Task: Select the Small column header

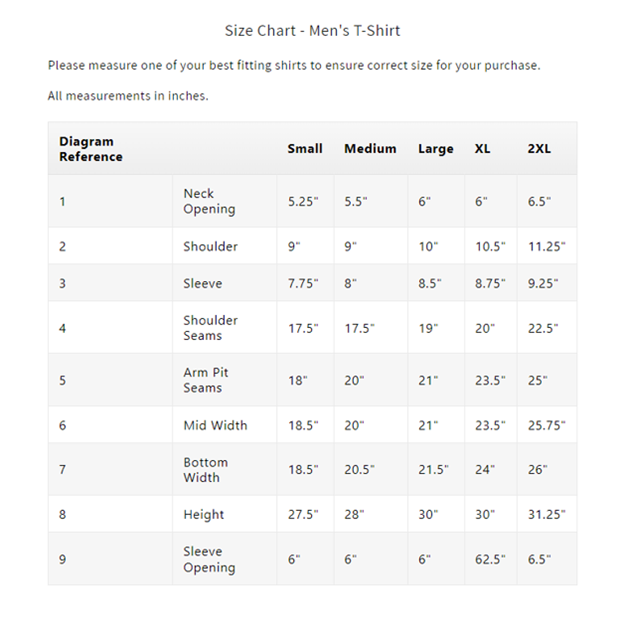Action: [x=305, y=149]
